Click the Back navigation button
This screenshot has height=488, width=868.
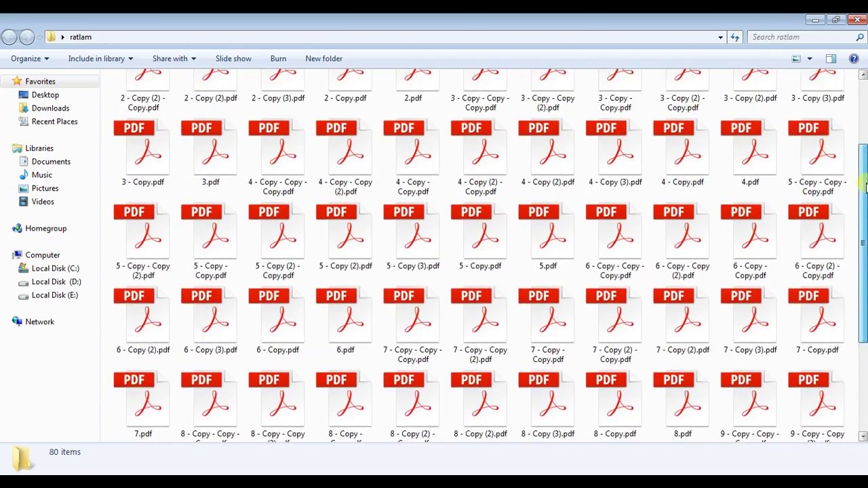coord(9,37)
